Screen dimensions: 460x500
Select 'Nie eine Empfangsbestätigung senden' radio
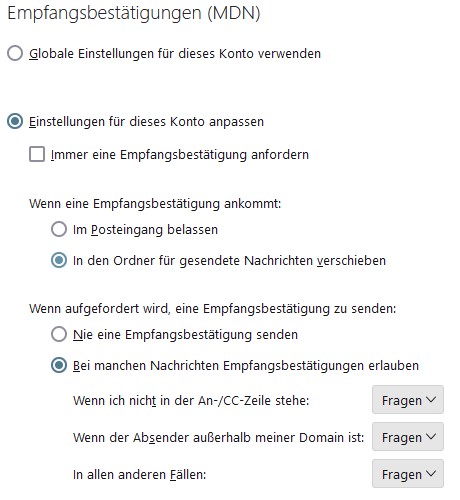pos(59,334)
